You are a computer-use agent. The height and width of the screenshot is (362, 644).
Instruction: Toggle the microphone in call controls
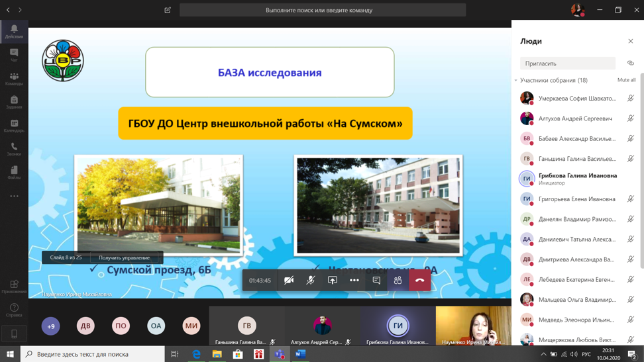[x=311, y=281]
